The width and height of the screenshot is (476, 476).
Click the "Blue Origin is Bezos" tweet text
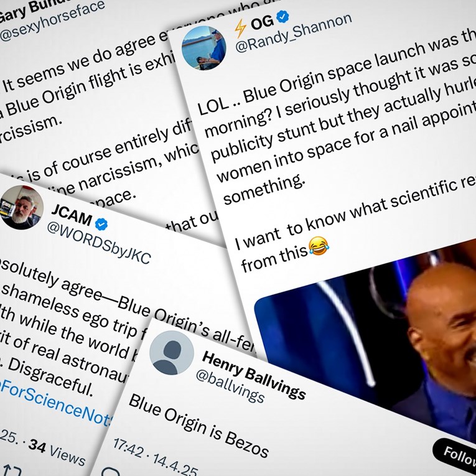point(199,426)
